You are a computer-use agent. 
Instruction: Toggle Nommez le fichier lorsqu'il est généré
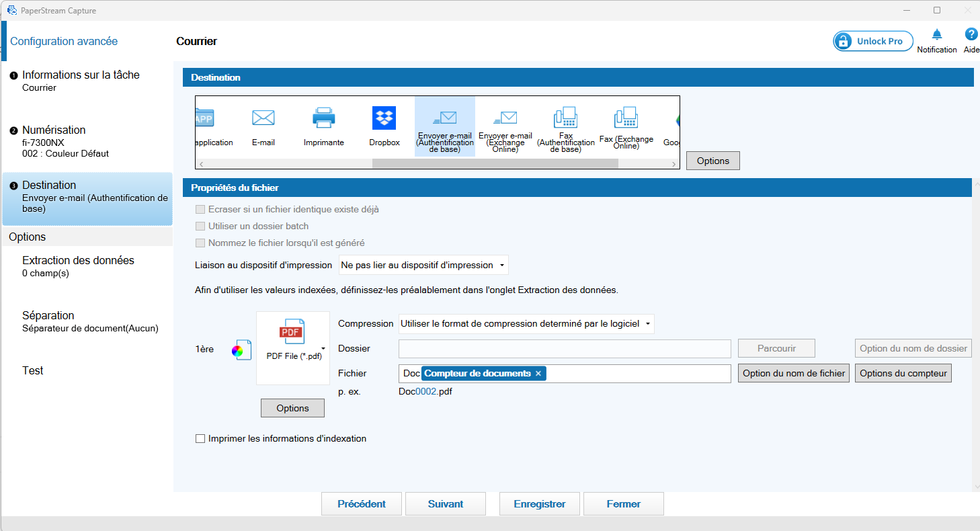pyautogui.click(x=200, y=243)
